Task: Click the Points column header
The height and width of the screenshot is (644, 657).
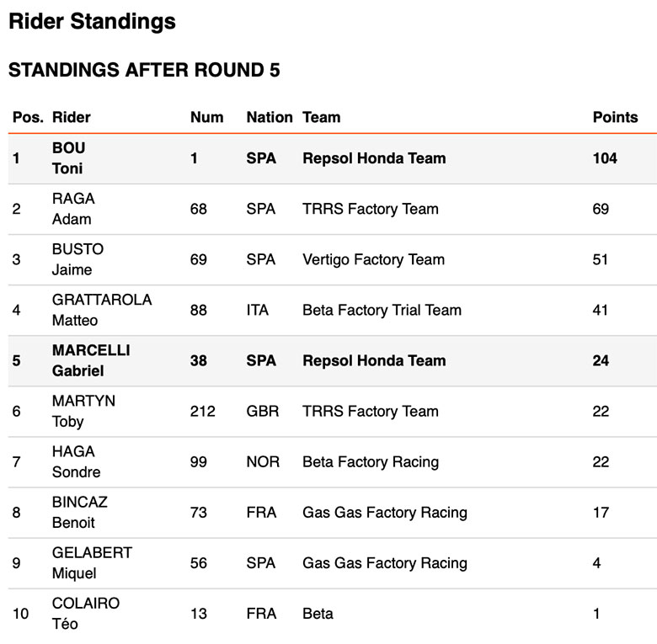Action: click(615, 117)
